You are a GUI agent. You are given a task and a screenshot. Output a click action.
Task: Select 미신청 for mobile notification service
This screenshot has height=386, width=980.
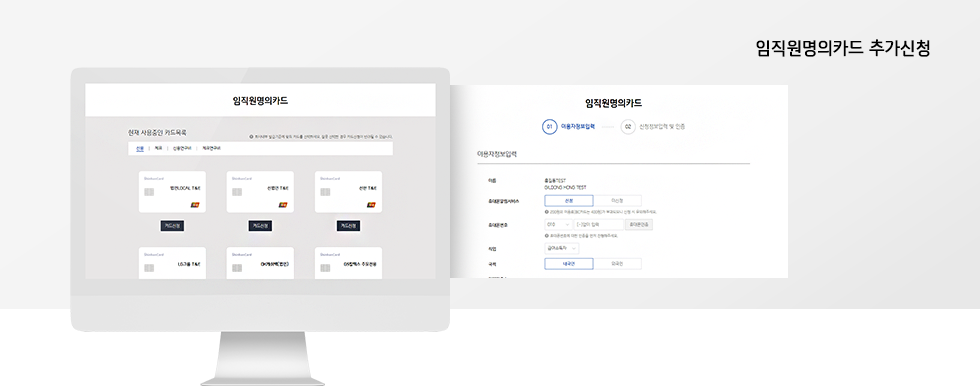[617, 201]
